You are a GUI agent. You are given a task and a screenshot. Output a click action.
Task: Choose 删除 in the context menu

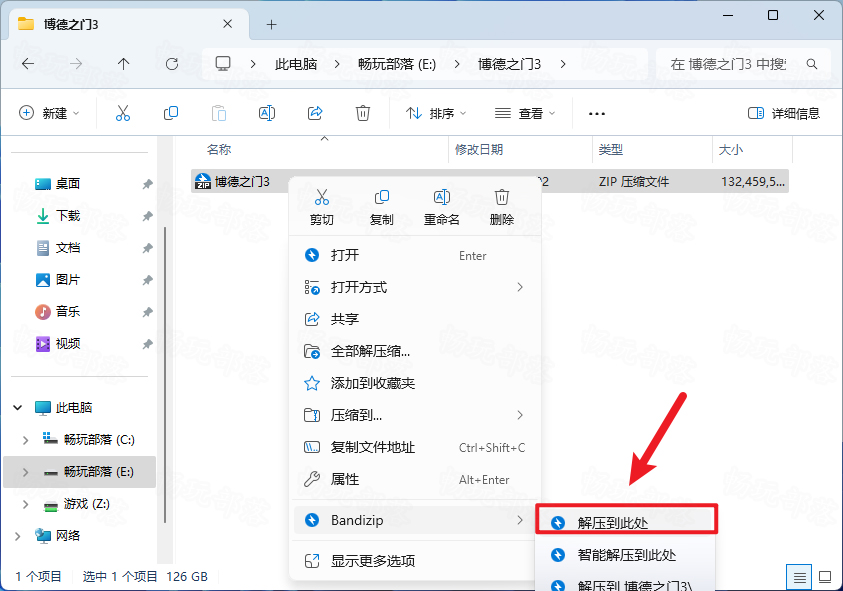pyautogui.click(x=502, y=207)
